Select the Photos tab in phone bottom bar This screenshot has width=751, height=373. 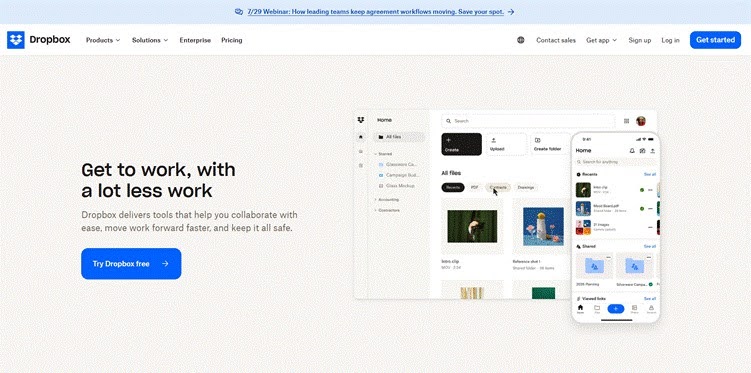(x=635, y=309)
